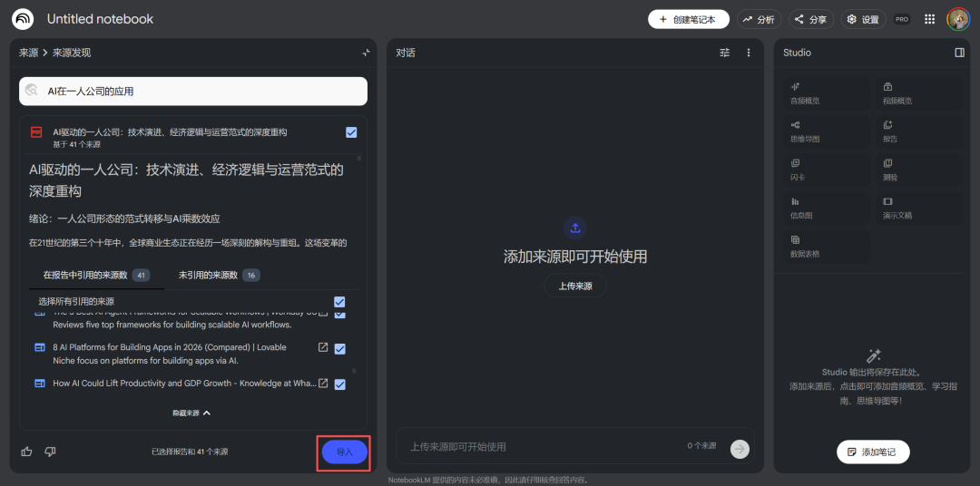Click the upload arrow icon in chat

coord(575,228)
